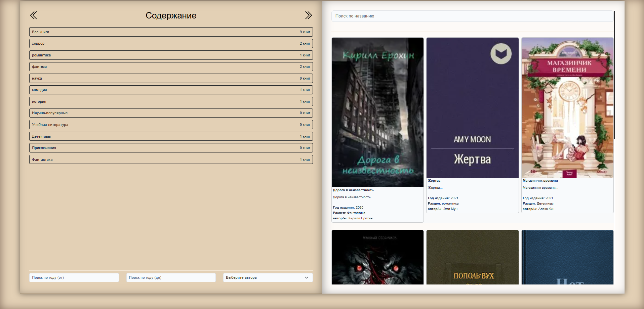Open the 'комедия' genre list
Viewport: 644px width, 309px height.
171,90
